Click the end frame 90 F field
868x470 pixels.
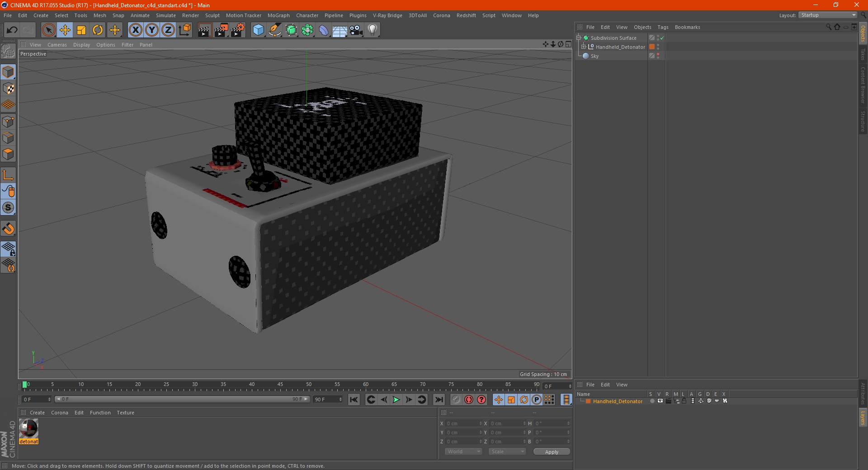328,399
